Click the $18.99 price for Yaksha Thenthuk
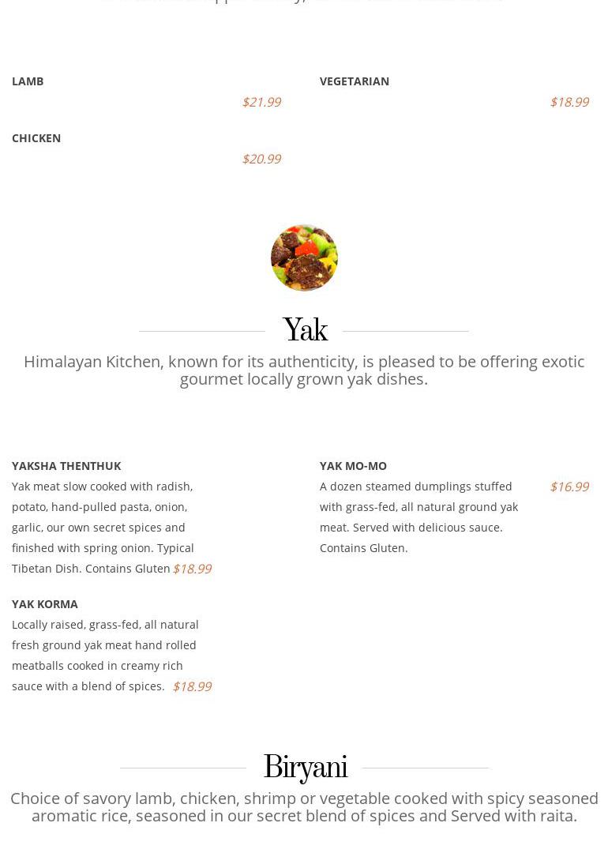Screen dimensions: 608x868 click(192, 569)
